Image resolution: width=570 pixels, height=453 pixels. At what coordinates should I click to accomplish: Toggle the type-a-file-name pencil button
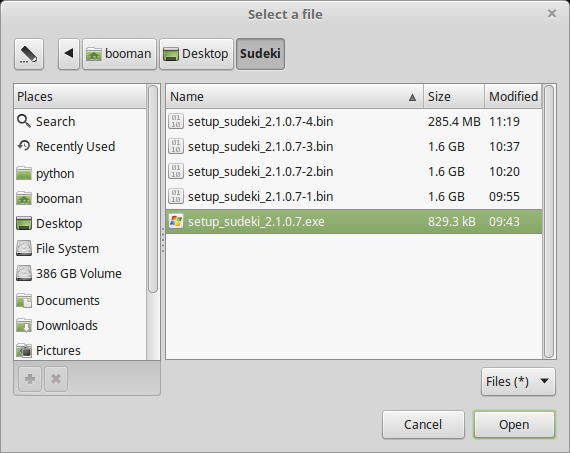click(29, 54)
